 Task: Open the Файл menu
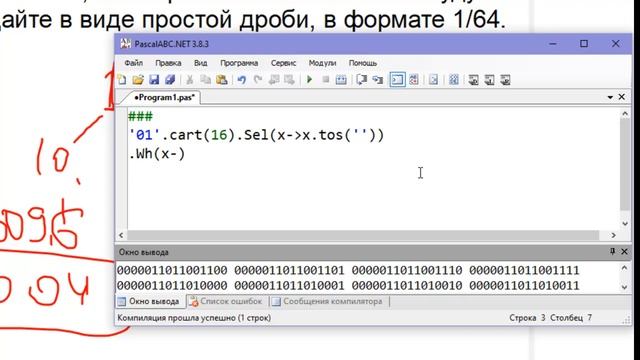(x=133, y=63)
